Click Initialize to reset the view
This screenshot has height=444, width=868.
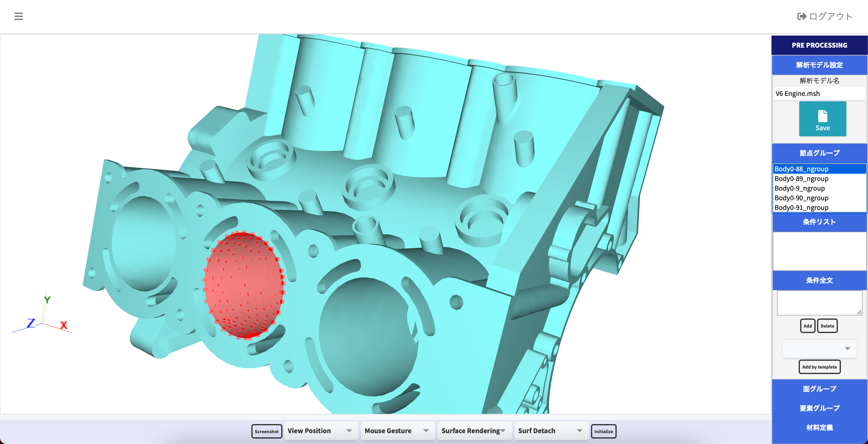point(603,431)
